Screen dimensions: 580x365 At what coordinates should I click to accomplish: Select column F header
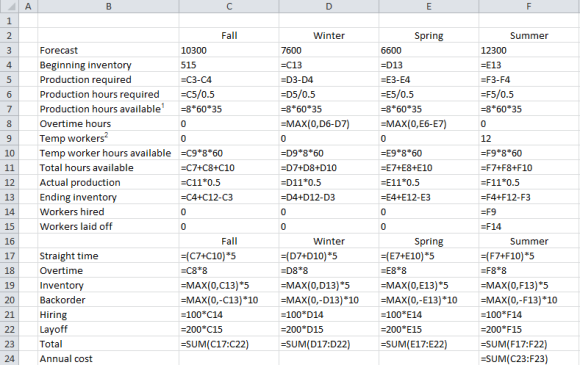click(529, 6)
